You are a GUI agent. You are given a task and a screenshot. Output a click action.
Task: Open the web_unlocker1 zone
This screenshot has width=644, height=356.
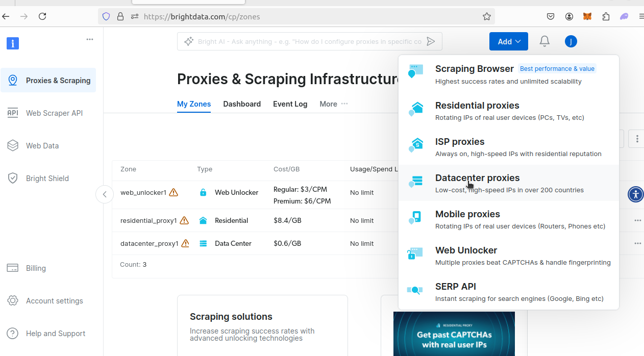click(x=143, y=192)
